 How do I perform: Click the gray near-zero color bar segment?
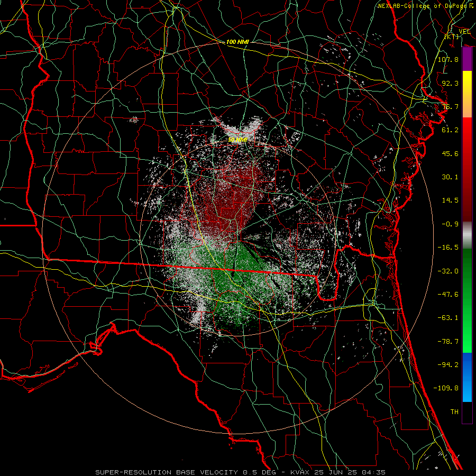[x=467, y=235]
